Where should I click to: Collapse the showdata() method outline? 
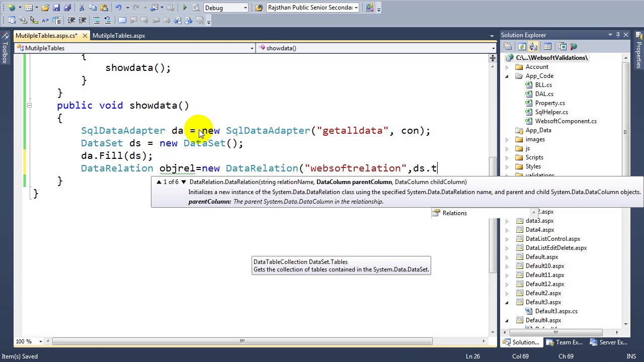(29, 105)
